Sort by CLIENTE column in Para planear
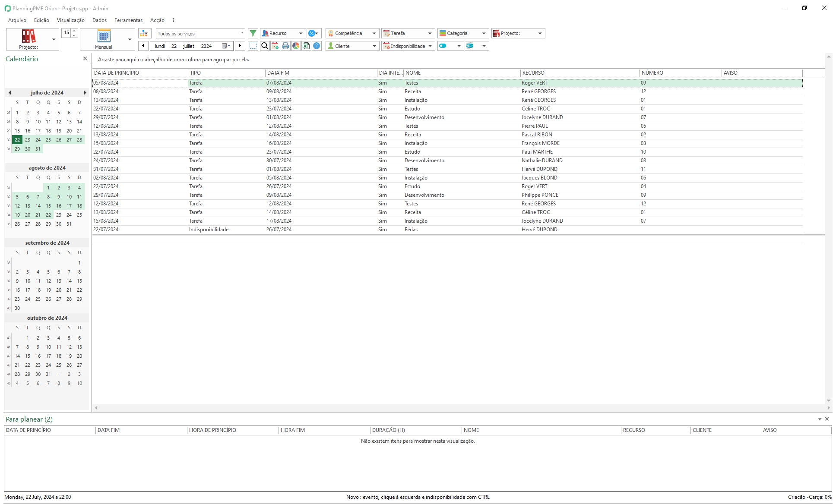836x504 pixels. (x=725, y=430)
